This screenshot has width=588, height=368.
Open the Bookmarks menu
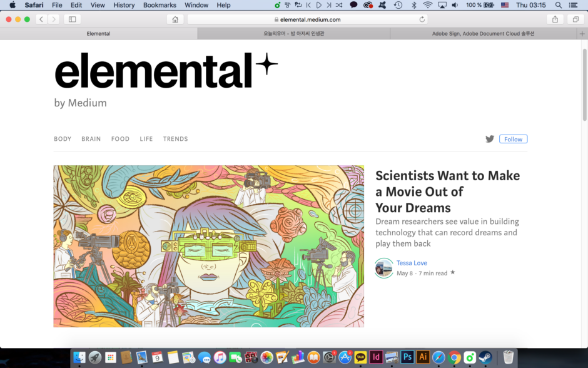(x=160, y=5)
